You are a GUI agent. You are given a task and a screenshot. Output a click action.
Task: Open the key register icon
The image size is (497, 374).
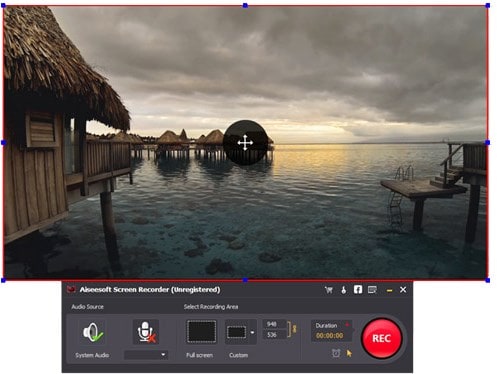pos(344,290)
